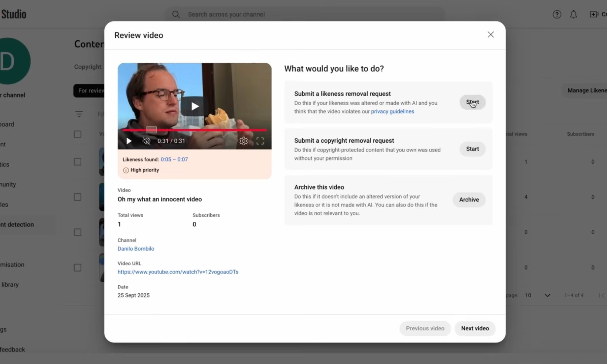Jump to likeness timestamp 0:05 – 0:07
The image size is (607, 364).
point(174,159)
